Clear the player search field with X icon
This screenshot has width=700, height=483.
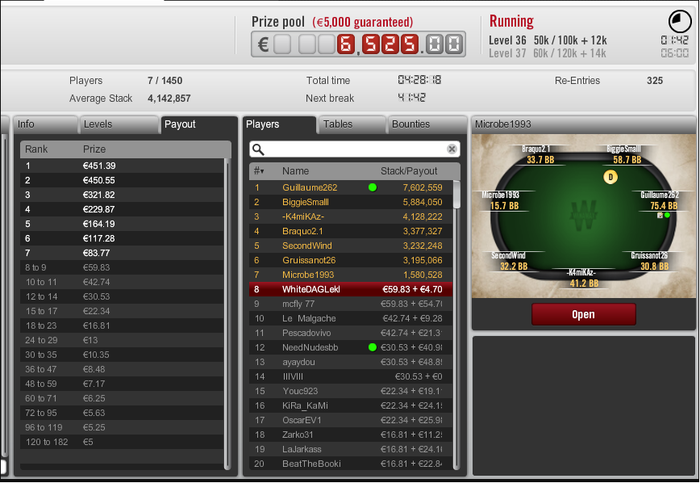[452, 149]
